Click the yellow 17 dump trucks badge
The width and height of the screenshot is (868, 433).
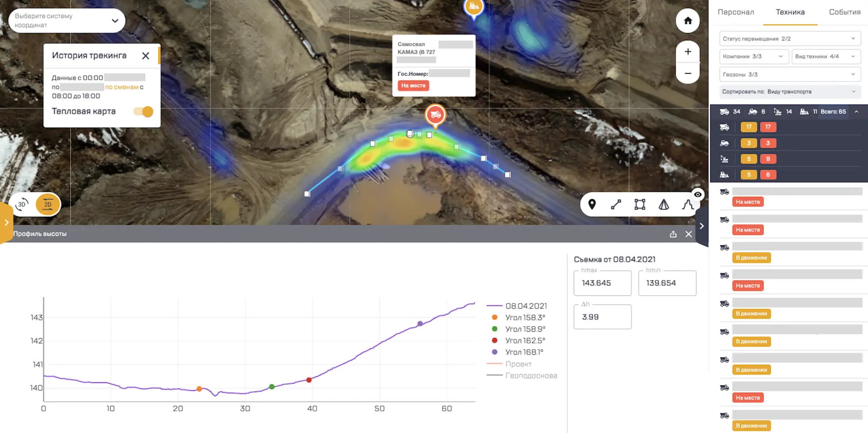coord(749,127)
